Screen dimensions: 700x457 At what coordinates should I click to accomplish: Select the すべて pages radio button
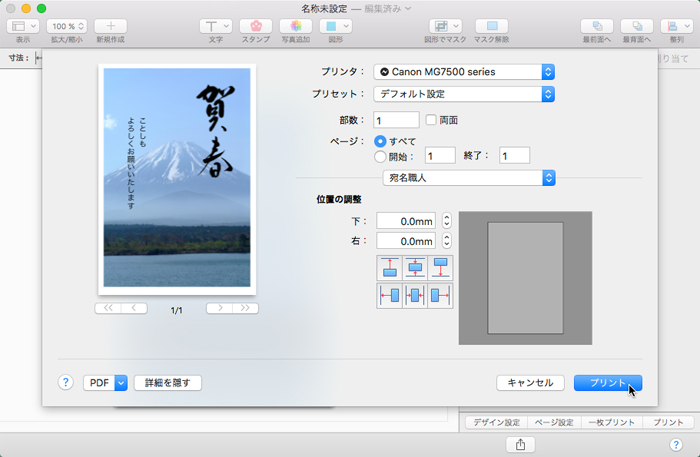click(380, 141)
